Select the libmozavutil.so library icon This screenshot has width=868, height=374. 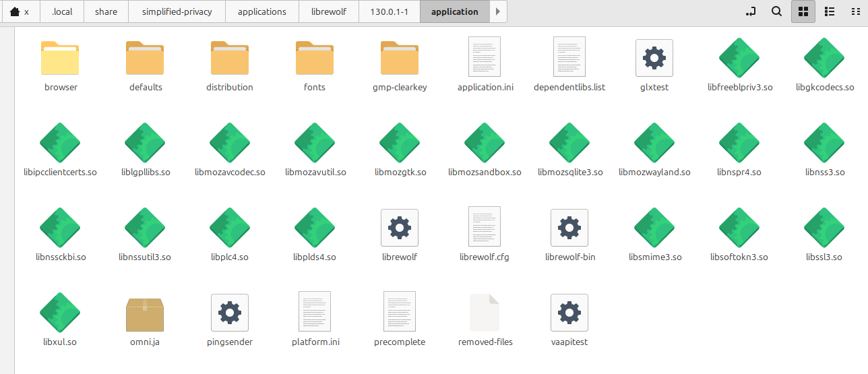tap(315, 142)
